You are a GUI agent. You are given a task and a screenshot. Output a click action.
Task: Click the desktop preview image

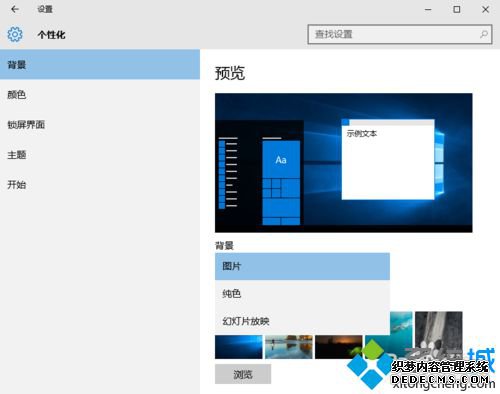[x=344, y=163]
